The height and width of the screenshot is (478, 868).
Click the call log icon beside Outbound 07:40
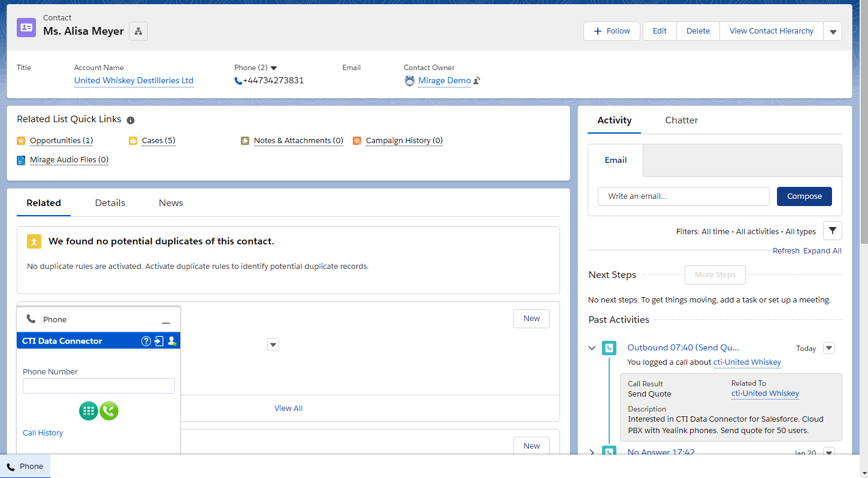pyautogui.click(x=609, y=347)
